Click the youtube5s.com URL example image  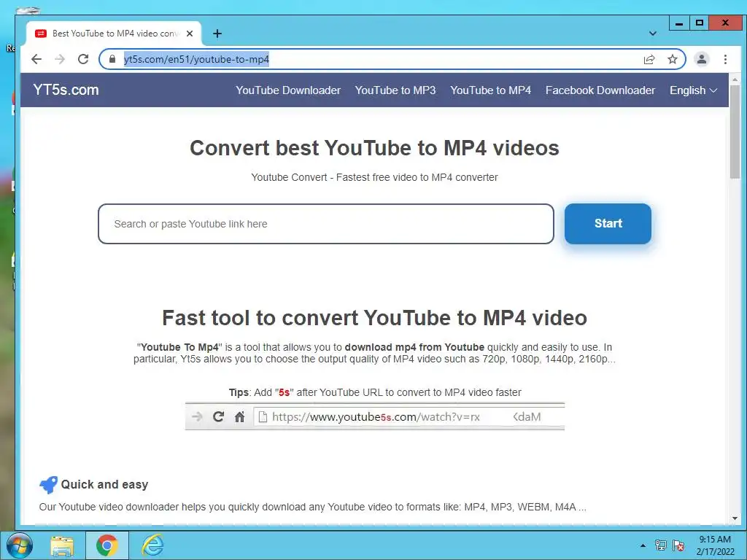coord(374,416)
